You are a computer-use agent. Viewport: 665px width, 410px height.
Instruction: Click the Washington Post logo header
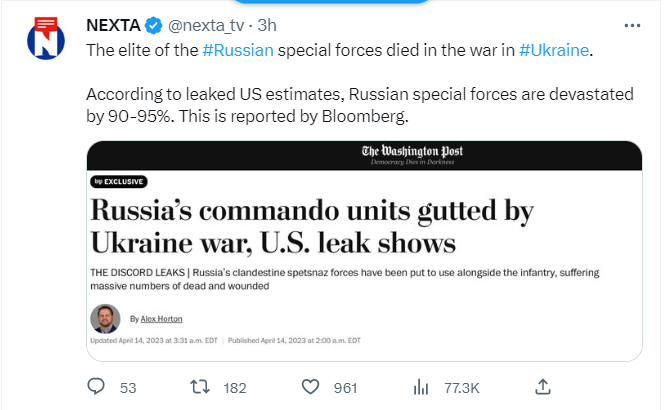coord(412,155)
